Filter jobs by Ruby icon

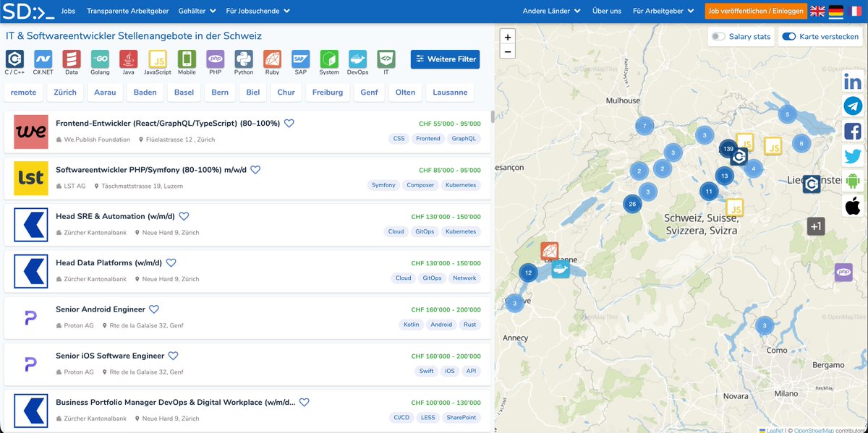(272, 61)
